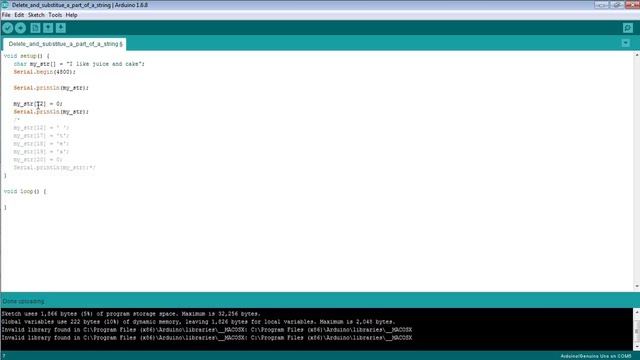Create a new sketch with New icon
640x360 pixels.
(x=35, y=28)
